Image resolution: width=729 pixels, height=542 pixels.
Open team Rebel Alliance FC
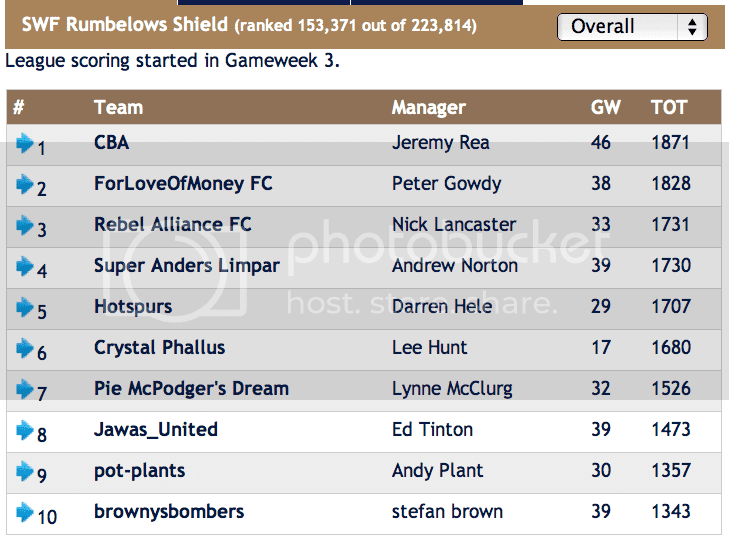pos(172,224)
